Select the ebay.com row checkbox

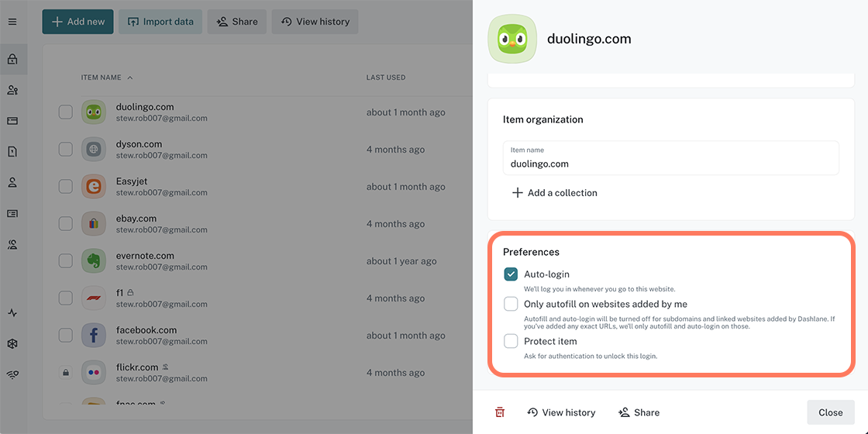tap(66, 223)
